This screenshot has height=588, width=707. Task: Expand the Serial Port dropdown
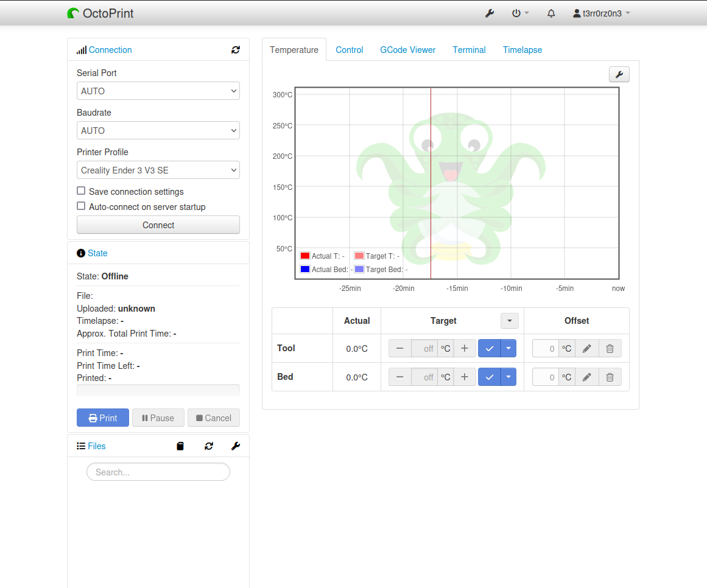158,91
